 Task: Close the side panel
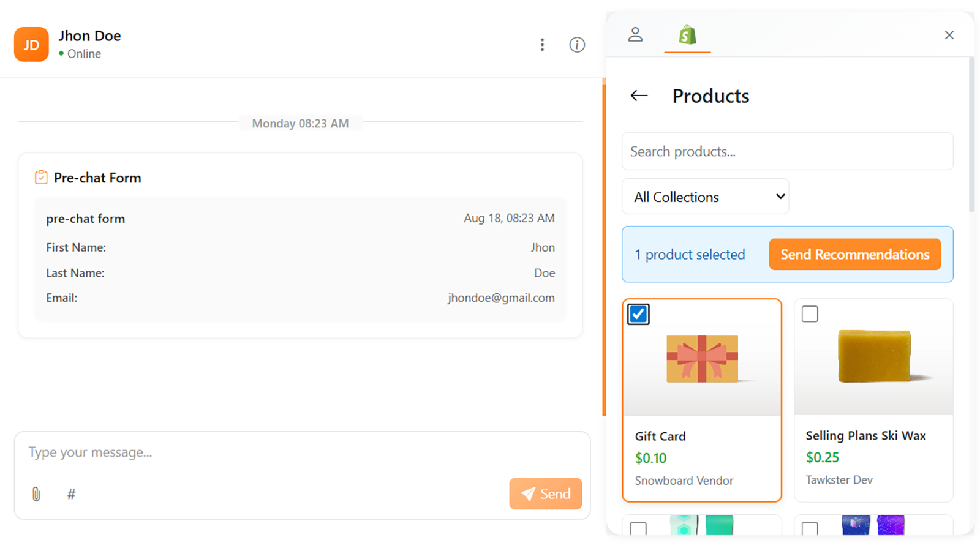[x=949, y=36]
